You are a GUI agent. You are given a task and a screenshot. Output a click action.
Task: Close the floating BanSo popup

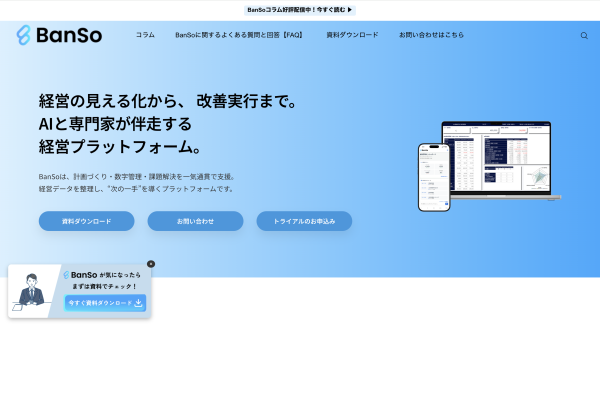point(151,264)
